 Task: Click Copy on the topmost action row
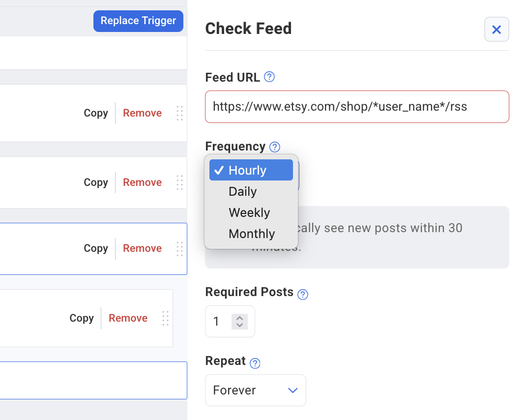(x=96, y=113)
